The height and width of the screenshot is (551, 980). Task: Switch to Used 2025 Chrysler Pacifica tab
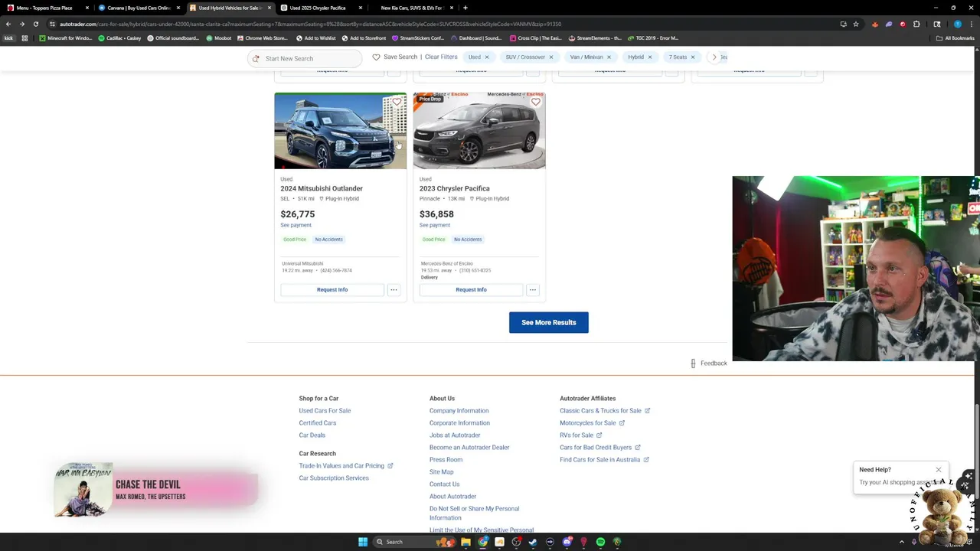pyautogui.click(x=320, y=8)
